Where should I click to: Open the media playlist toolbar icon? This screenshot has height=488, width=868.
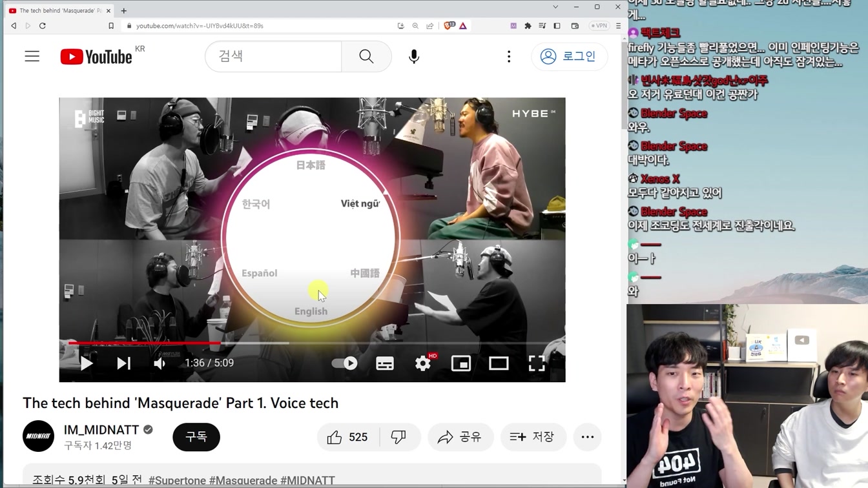(x=542, y=26)
